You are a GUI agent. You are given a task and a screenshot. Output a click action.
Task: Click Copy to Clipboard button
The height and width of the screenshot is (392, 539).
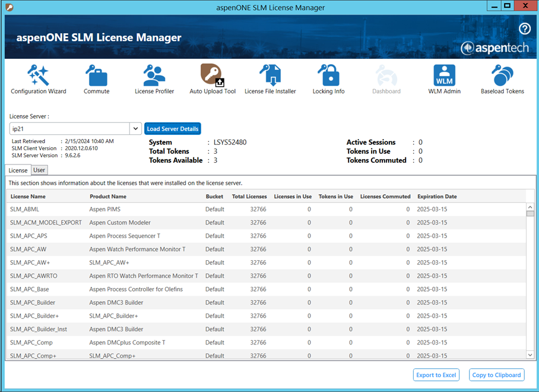496,375
